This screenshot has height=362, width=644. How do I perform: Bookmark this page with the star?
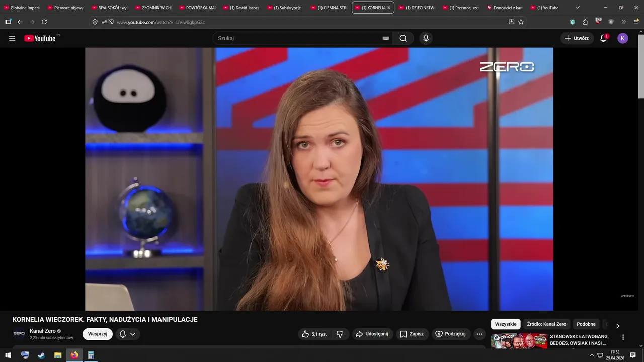[x=521, y=22]
